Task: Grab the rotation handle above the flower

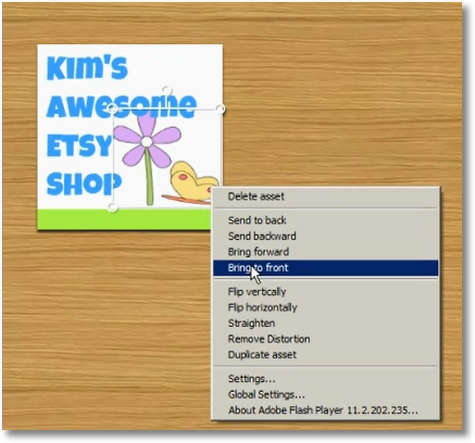Action: tap(167, 90)
